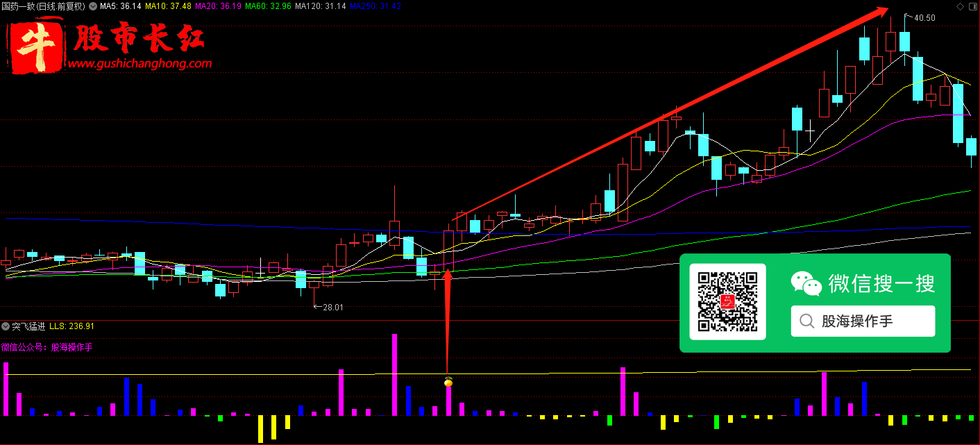
Task: Click the 国药一致(日线,前复权) chart title
Action: [44, 6]
